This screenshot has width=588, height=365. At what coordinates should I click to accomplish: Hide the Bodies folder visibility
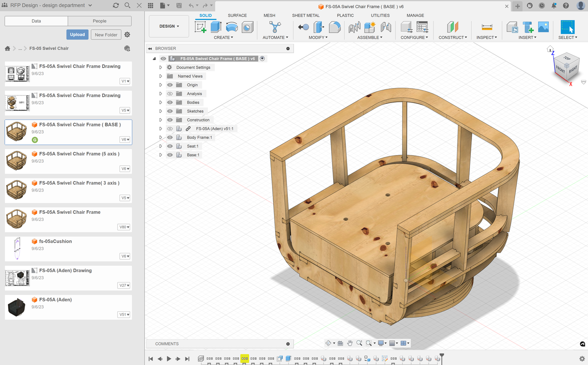[170, 103]
